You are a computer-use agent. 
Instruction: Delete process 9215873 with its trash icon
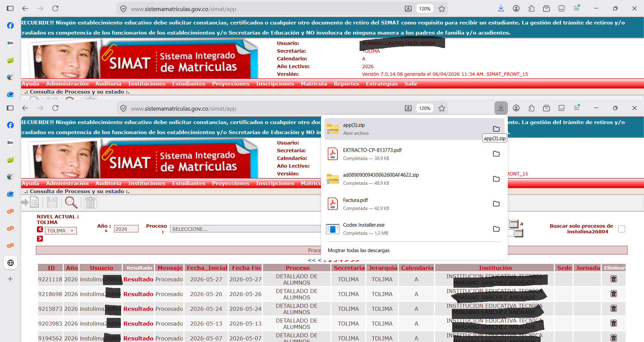(613, 308)
